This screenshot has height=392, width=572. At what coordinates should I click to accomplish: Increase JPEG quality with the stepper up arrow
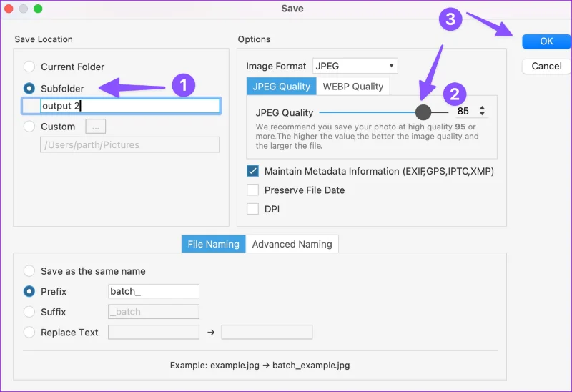[482, 108]
